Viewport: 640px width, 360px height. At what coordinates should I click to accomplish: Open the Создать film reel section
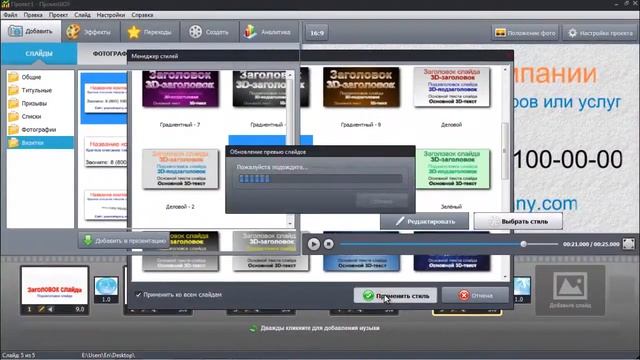pos(209,32)
